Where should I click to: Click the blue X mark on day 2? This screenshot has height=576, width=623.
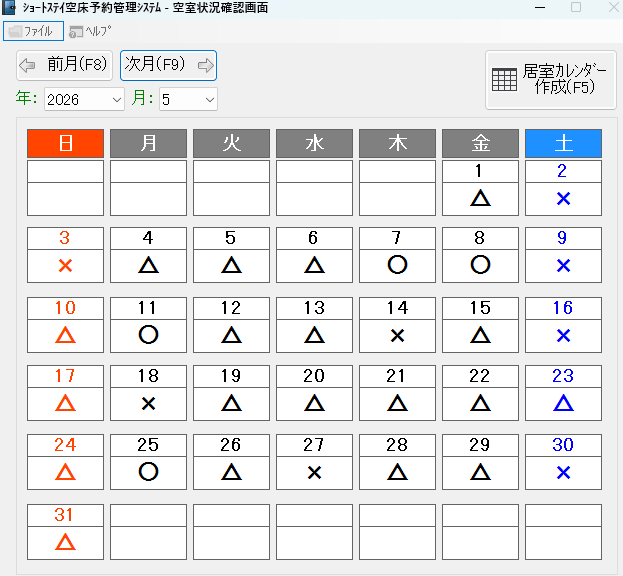[563, 198]
